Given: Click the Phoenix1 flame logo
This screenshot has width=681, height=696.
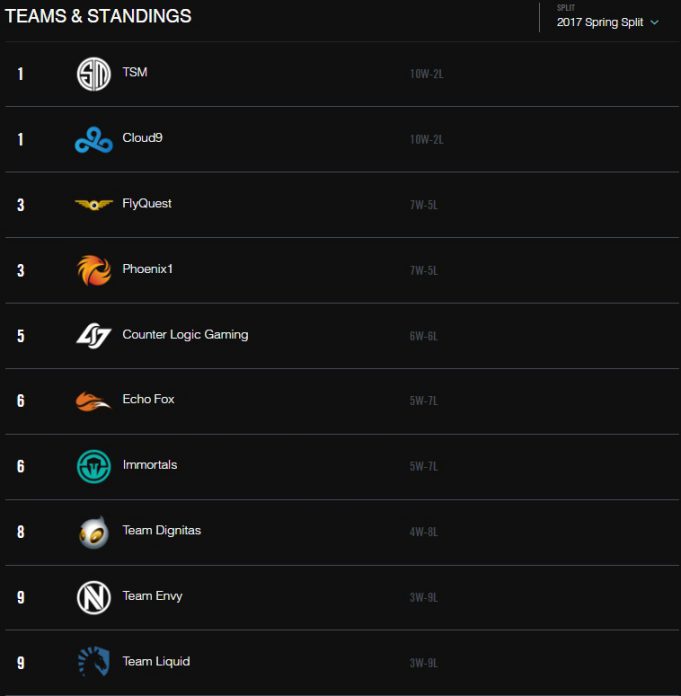Looking at the screenshot, I should click(94, 270).
